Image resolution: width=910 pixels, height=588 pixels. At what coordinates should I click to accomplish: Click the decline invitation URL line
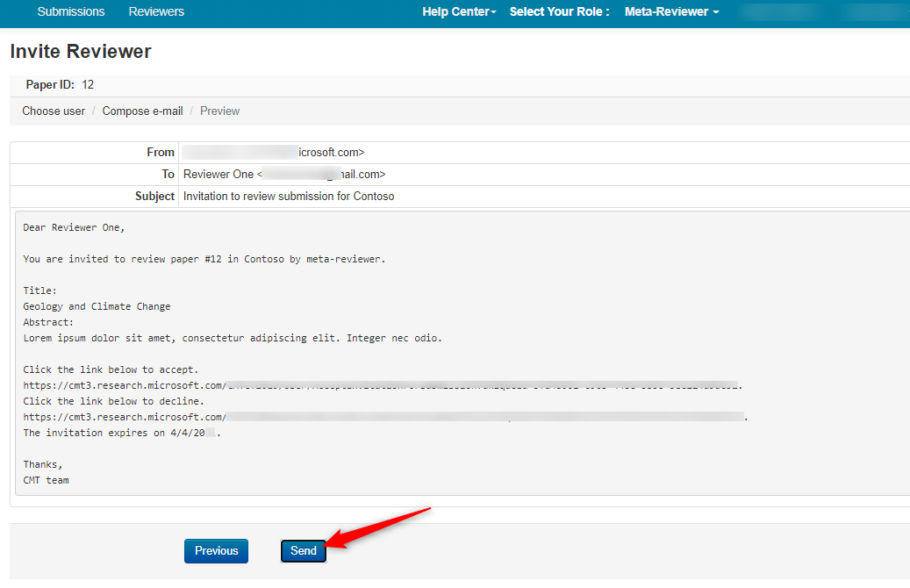click(385, 417)
